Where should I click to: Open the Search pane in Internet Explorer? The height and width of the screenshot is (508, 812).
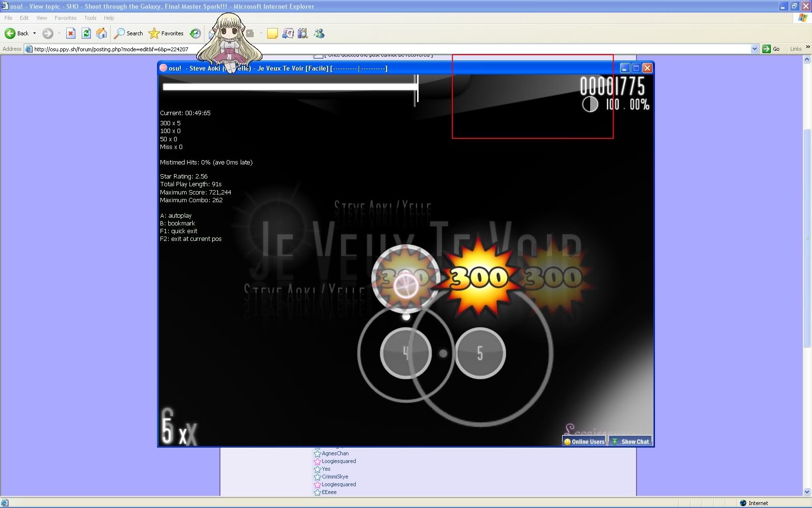click(x=129, y=33)
